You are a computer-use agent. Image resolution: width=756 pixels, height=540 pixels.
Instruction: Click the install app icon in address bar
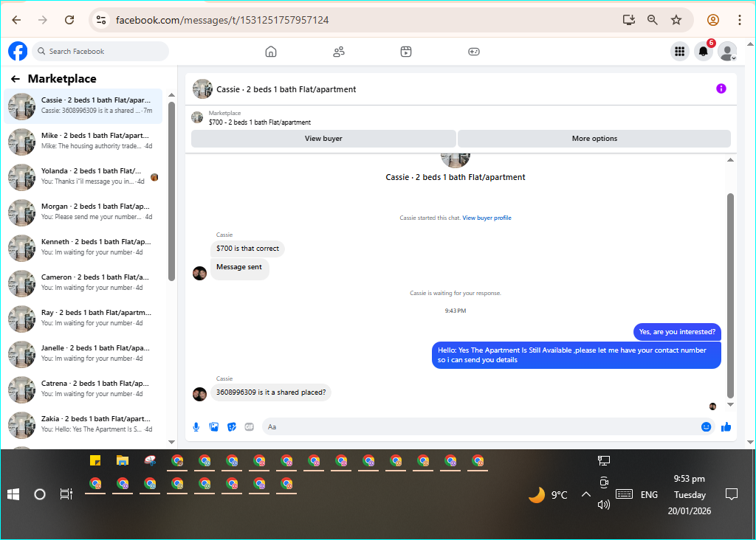pos(629,20)
